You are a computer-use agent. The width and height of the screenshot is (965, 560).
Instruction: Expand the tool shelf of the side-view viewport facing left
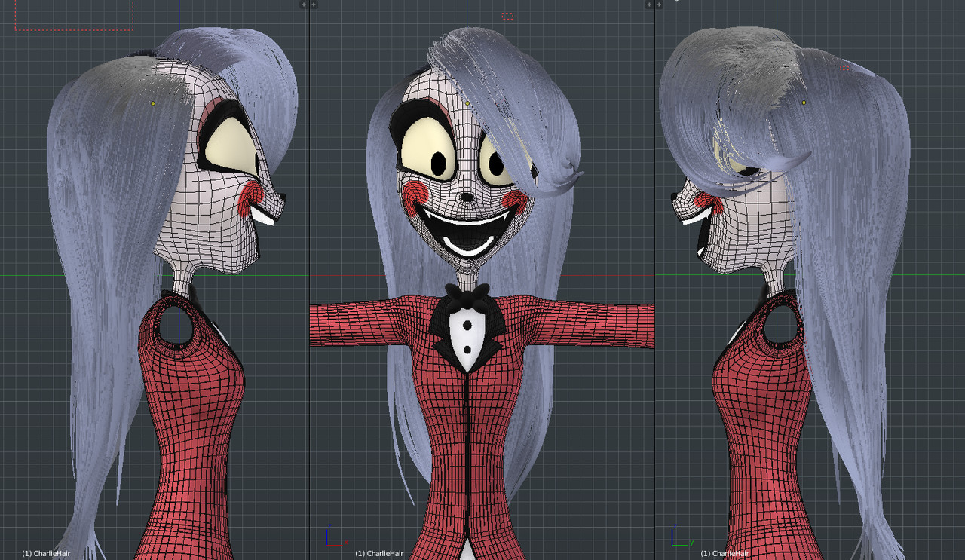(659, 5)
